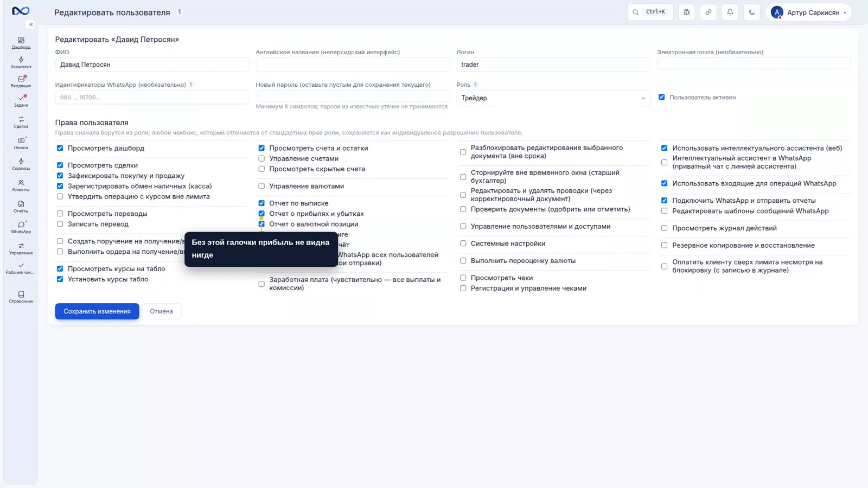The width and height of the screenshot is (868, 488).
Task: Open Отчёты in the sidebar
Action: tap(21, 207)
